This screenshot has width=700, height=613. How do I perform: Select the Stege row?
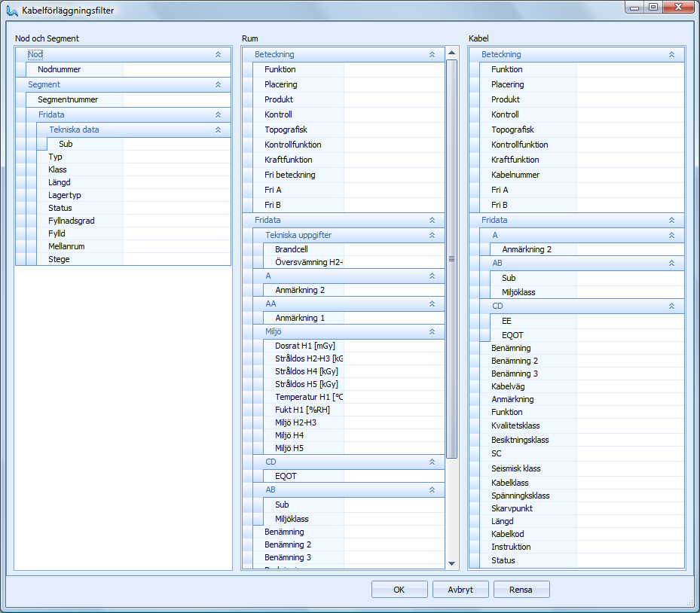(133, 259)
